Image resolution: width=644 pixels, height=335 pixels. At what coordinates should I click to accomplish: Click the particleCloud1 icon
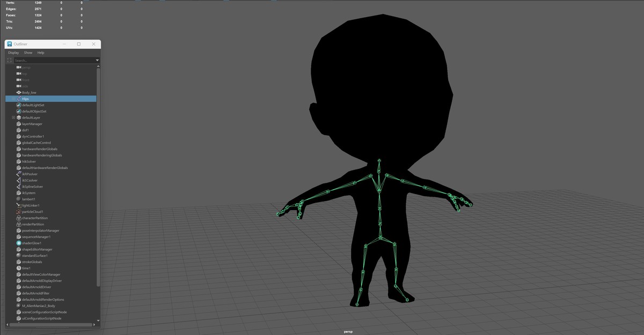pos(19,212)
